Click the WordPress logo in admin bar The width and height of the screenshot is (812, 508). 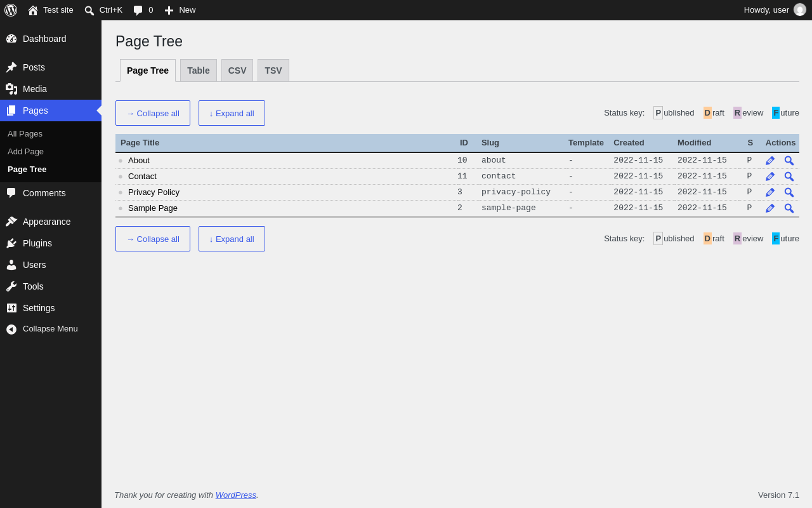(x=11, y=10)
